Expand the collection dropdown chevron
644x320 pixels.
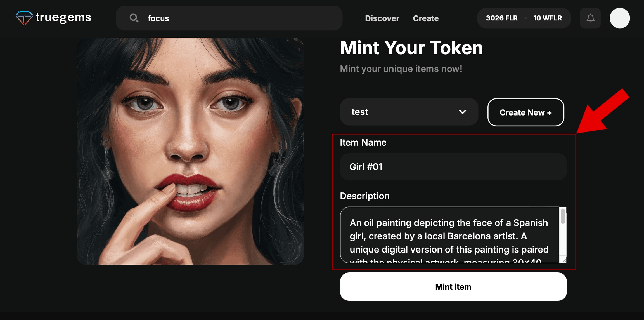[463, 112]
